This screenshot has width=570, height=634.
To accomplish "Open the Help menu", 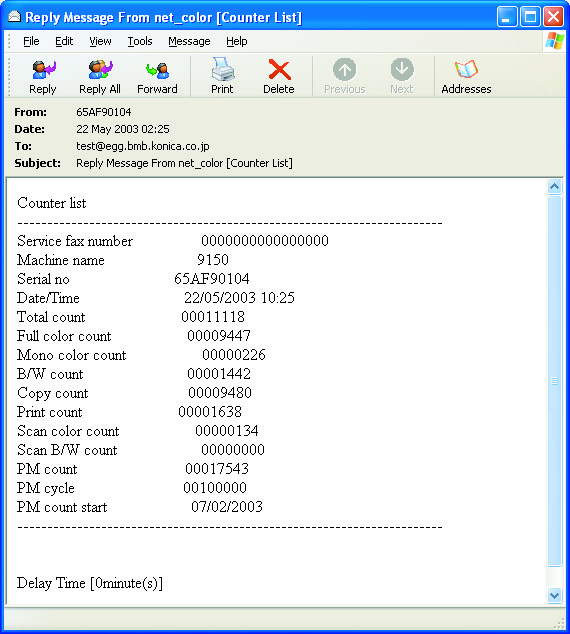I will click(x=236, y=41).
